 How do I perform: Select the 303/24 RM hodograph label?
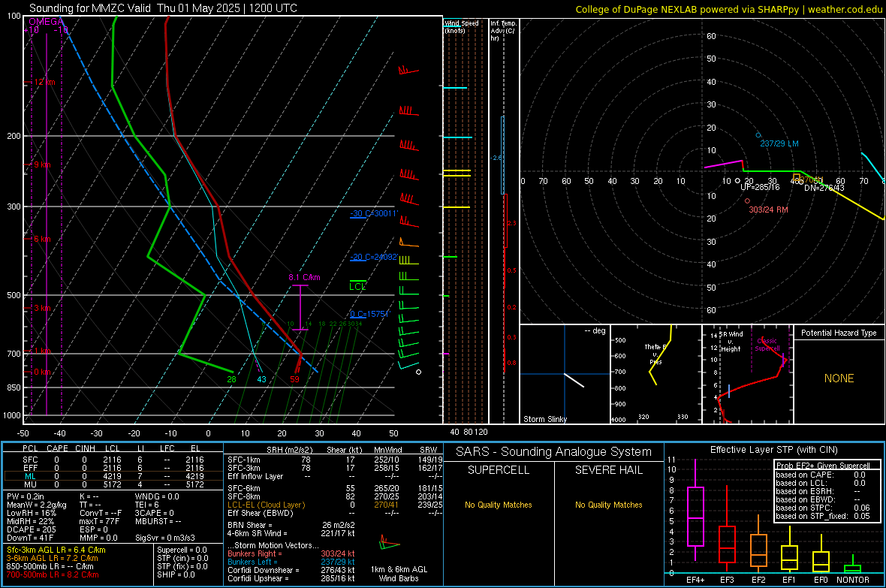click(x=768, y=210)
